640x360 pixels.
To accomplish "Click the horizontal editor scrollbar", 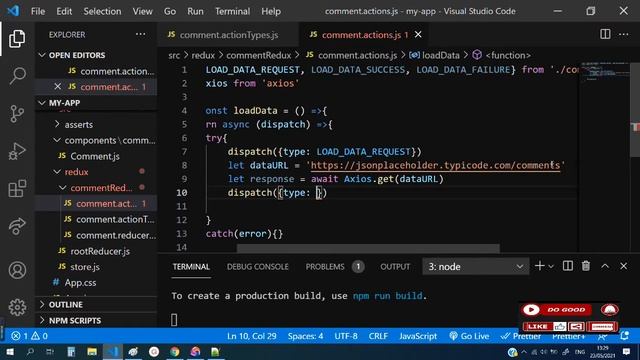I will click(368, 248).
